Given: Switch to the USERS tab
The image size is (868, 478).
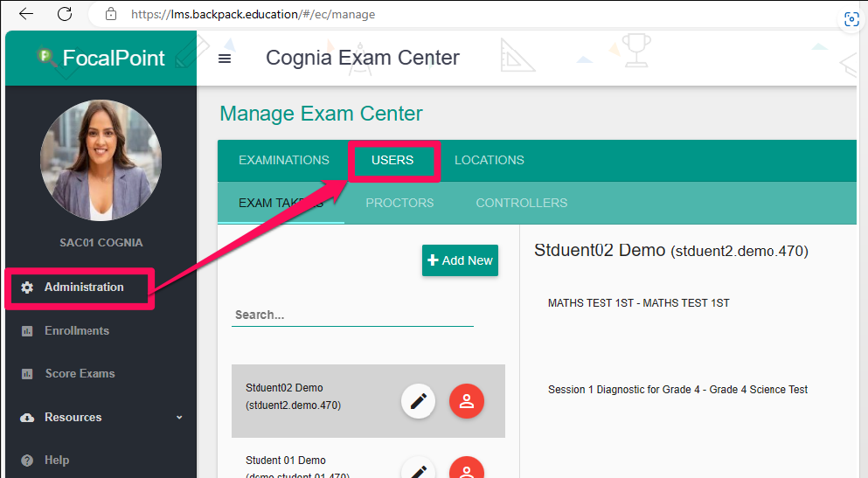Looking at the screenshot, I should (x=392, y=161).
